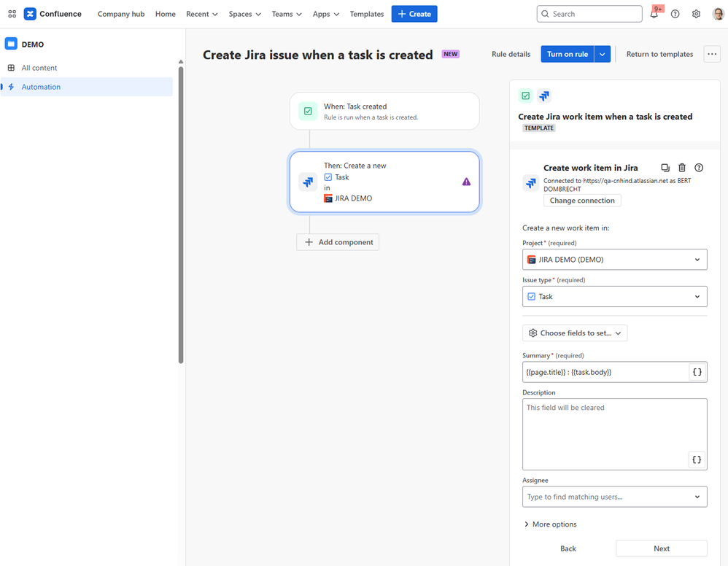The image size is (728, 566).
Task: Select All content in the sidebar
Action: (x=86, y=68)
